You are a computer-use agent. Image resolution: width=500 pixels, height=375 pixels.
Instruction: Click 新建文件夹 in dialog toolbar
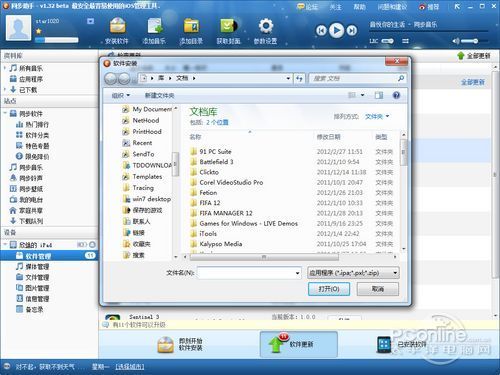coord(159,96)
